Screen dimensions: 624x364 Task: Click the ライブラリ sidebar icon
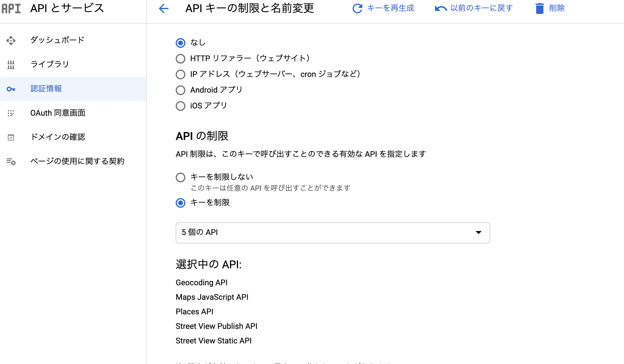tap(11, 65)
